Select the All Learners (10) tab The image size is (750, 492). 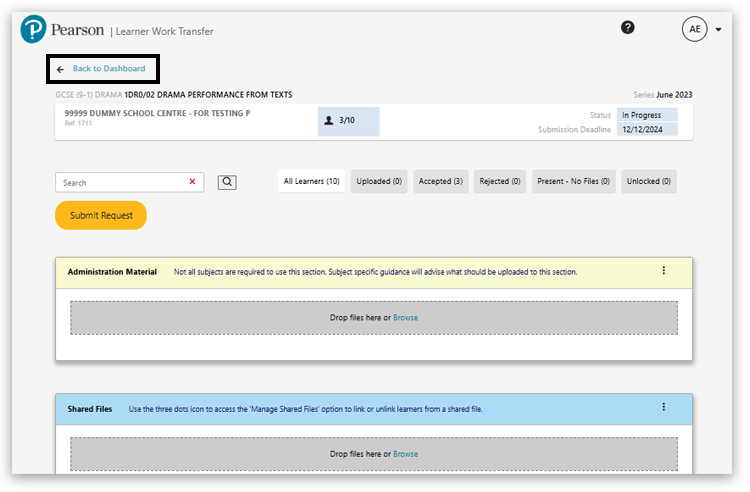click(311, 181)
